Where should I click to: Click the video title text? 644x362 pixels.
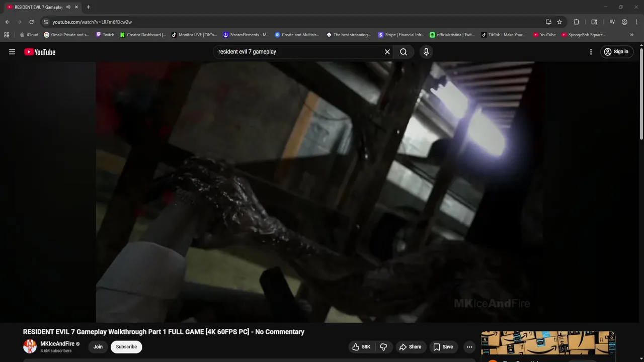coord(164,332)
